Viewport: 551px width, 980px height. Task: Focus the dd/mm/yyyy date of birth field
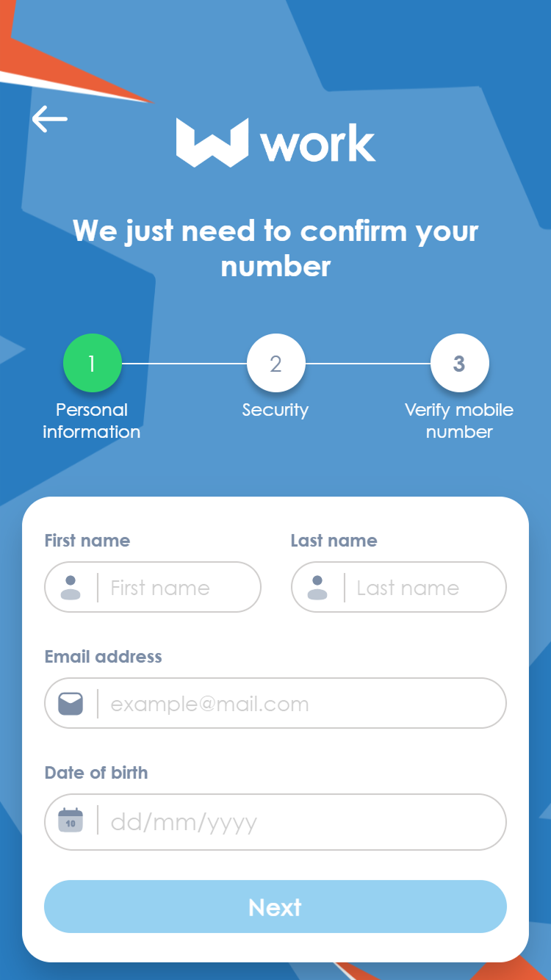(x=275, y=822)
